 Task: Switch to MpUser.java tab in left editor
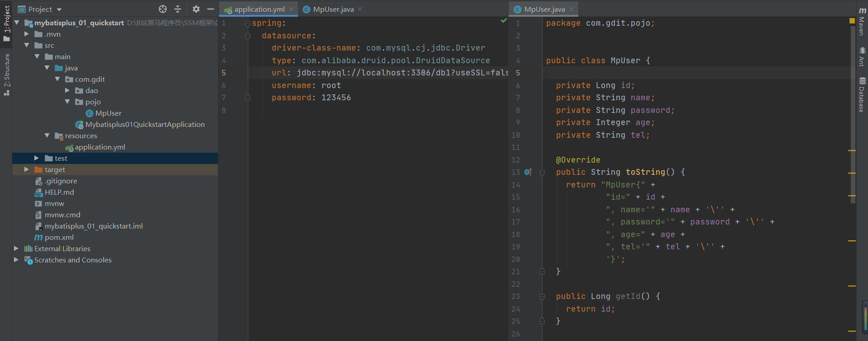point(333,9)
